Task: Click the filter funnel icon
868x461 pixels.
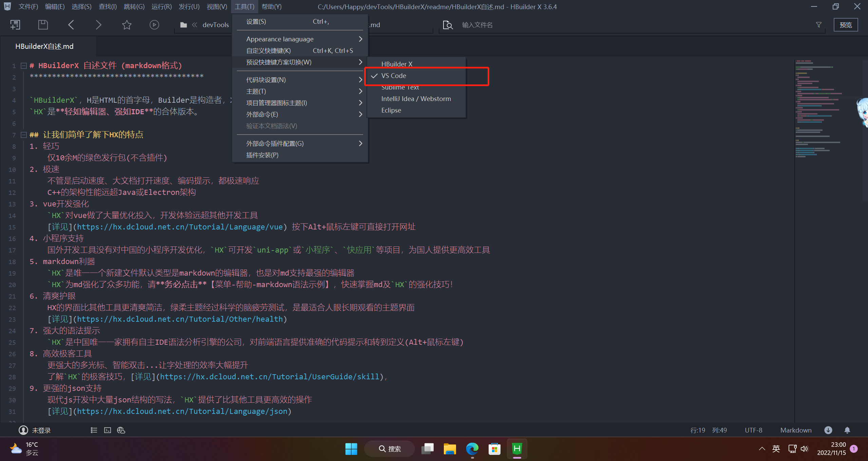Action: 818,25
